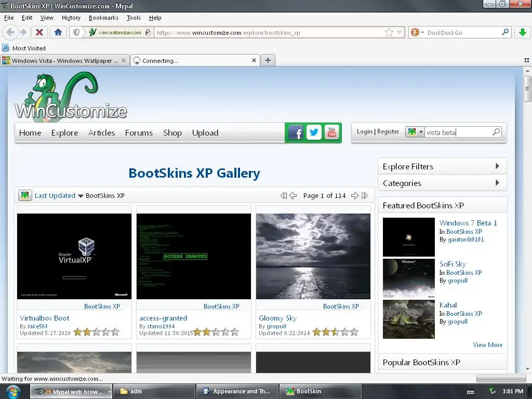Open a new tab with plus button

click(268, 60)
